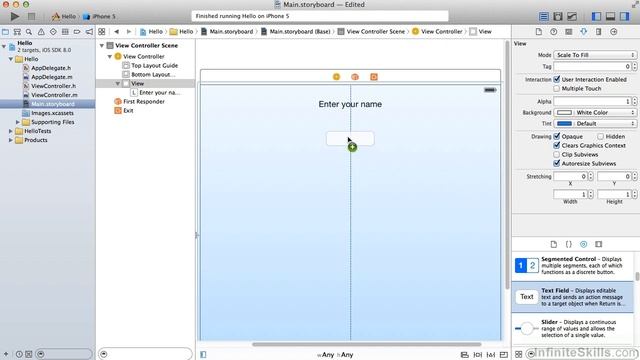Go forward in editor history
640x360 pixels.
coord(129,31)
